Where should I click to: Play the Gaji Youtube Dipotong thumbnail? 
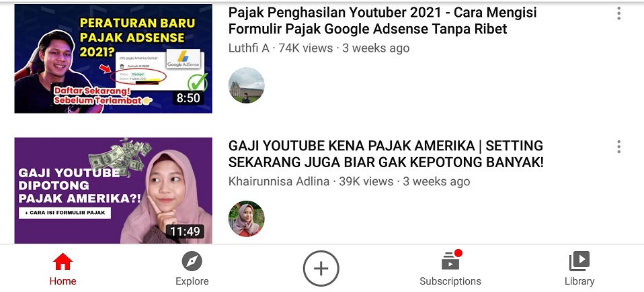tap(114, 191)
